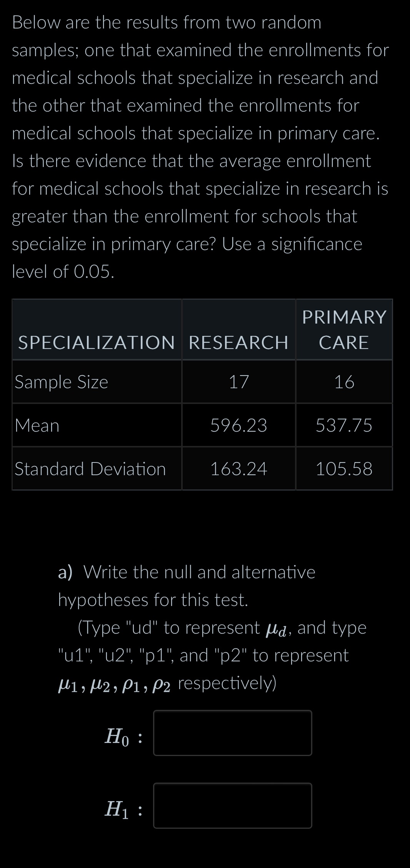Select the primary care standard deviation 105.58
The height and width of the screenshot is (868, 410).
click(x=343, y=469)
